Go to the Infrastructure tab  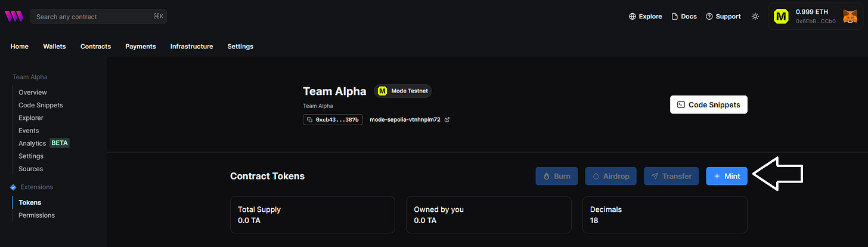pos(191,47)
